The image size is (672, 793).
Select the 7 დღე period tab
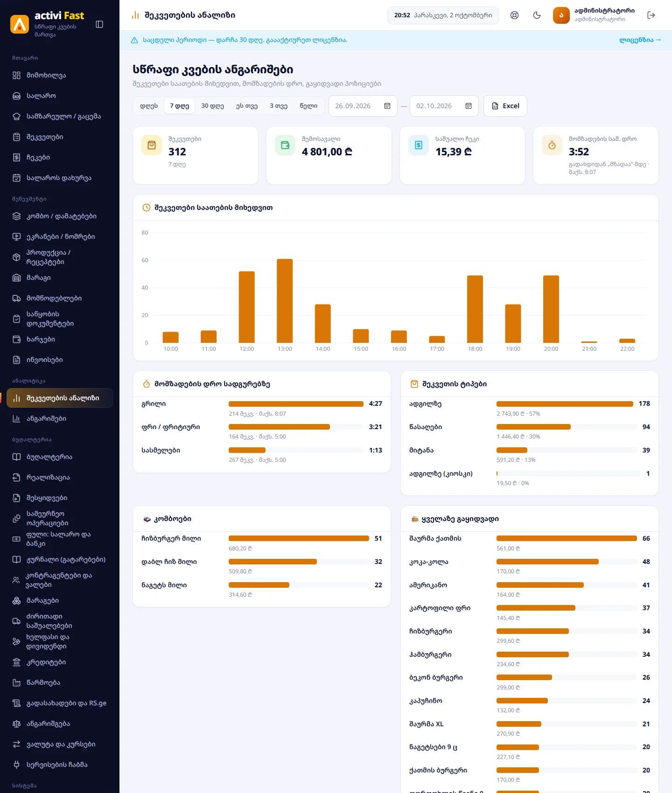click(180, 106)
